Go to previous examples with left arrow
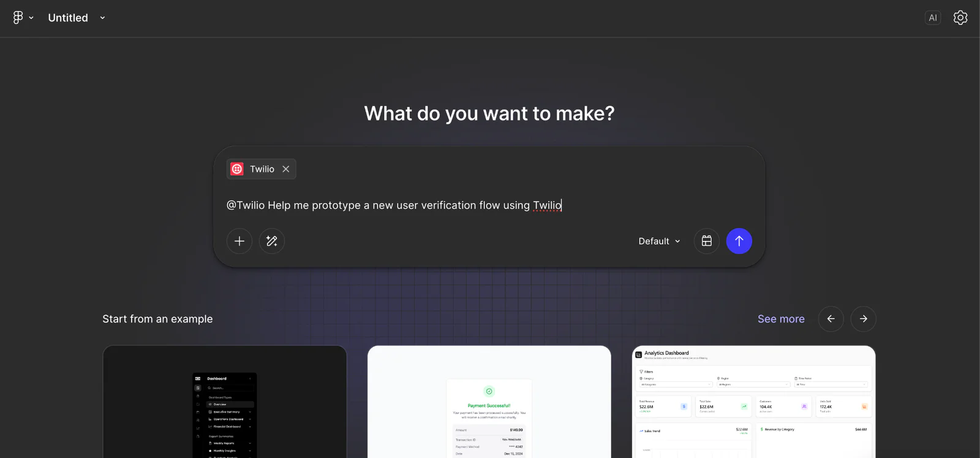 (831, 319)
